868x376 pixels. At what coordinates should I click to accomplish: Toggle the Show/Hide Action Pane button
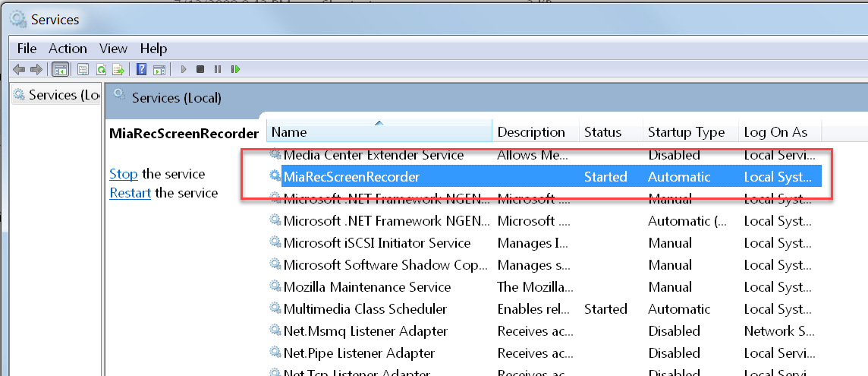pyautogui.click(x=159, y=69)
